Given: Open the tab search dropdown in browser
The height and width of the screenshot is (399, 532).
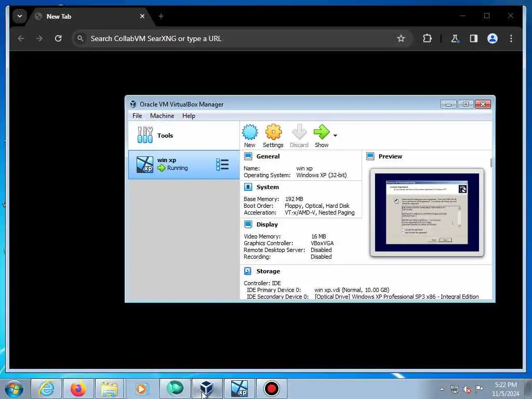Looking at the screenshot, I should [20, 16].
